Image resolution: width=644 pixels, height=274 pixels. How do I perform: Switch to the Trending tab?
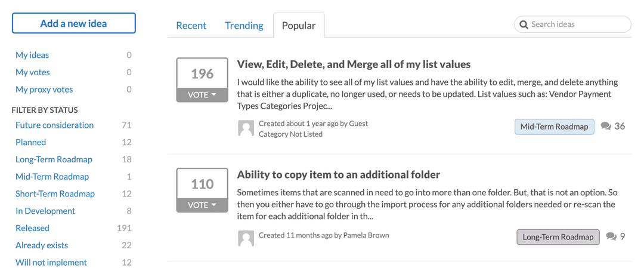point(244,25)
